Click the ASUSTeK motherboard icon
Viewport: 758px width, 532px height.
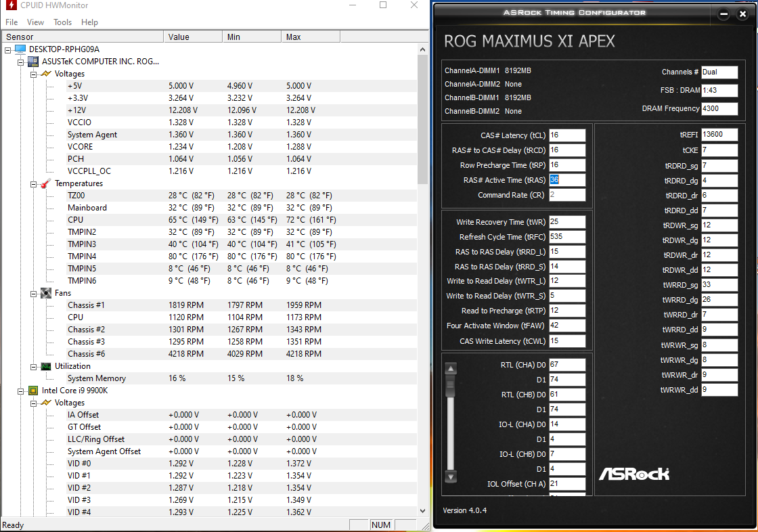click(33, 62)
